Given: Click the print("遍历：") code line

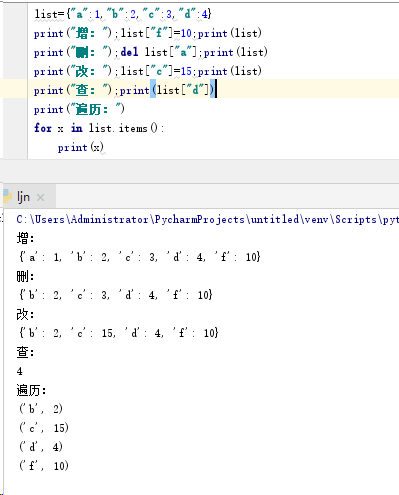Looking at the screenshot, I should pos(79,109).
